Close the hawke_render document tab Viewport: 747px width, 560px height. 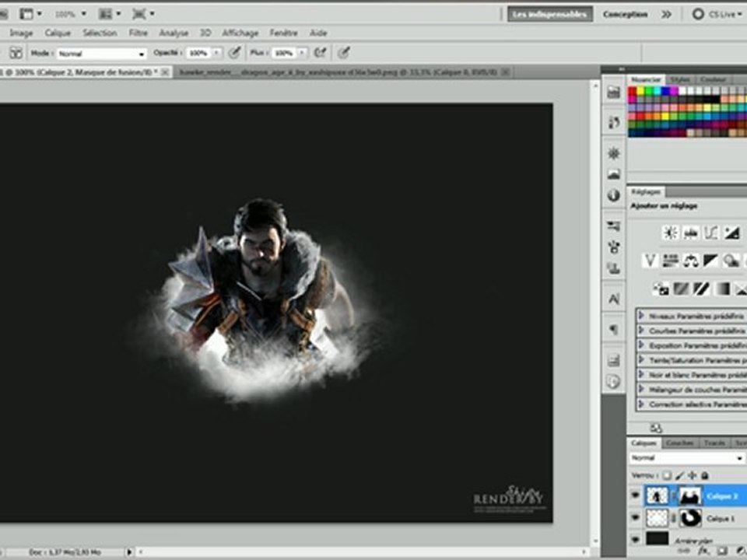(x=506, y=72)
